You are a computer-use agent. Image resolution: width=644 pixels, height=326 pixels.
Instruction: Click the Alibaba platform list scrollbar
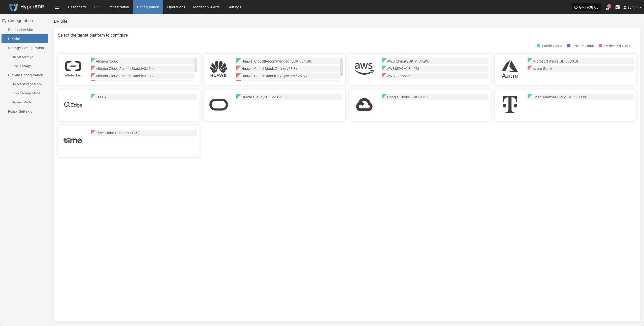(196, 65)
